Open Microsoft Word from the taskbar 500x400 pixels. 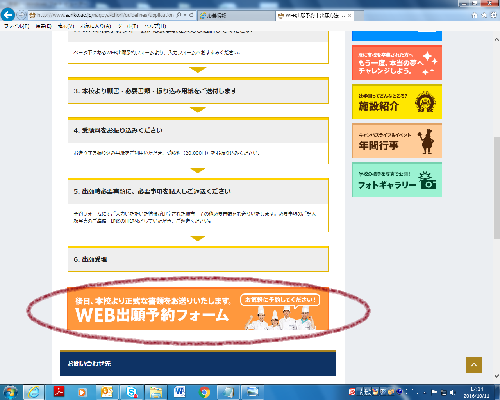(180, 392)
